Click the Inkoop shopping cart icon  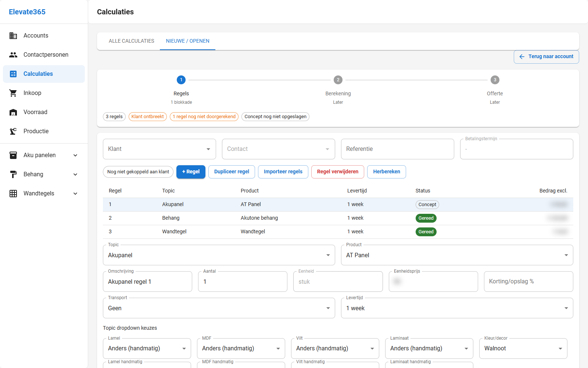pos(13,93)
